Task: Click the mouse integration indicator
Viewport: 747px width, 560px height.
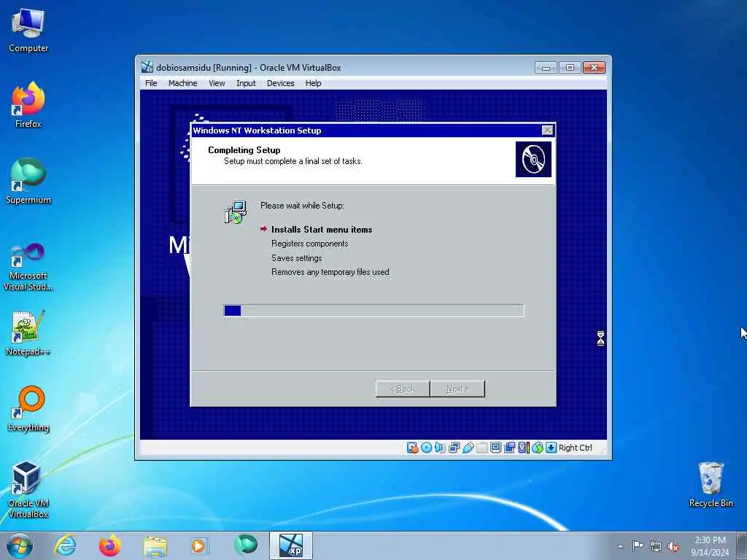Action: (538, 448)
